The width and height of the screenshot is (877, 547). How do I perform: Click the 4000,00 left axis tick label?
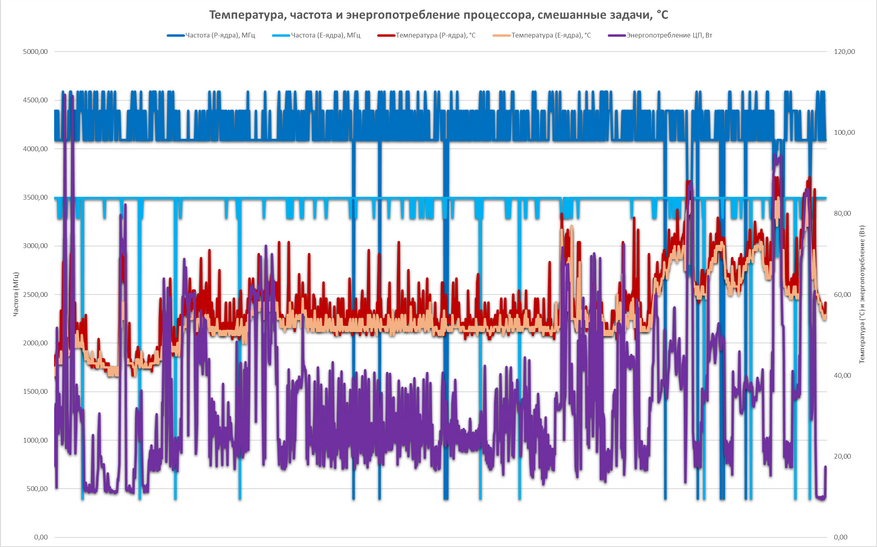pos(35,149)
